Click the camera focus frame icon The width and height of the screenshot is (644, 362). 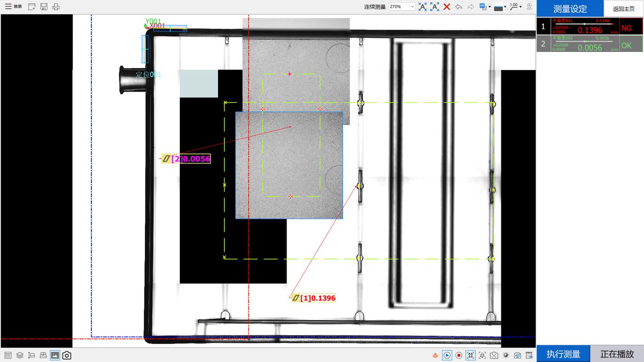coord(494,355)
